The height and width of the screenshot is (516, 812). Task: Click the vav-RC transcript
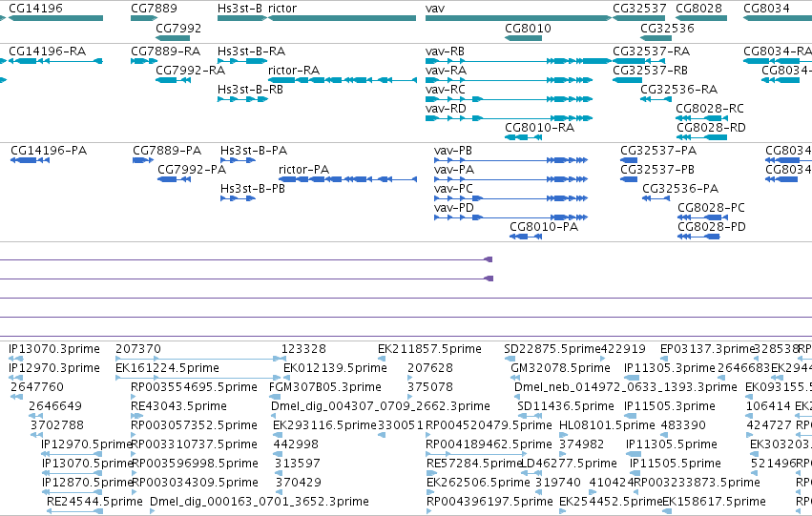click(x=510, y=99)
